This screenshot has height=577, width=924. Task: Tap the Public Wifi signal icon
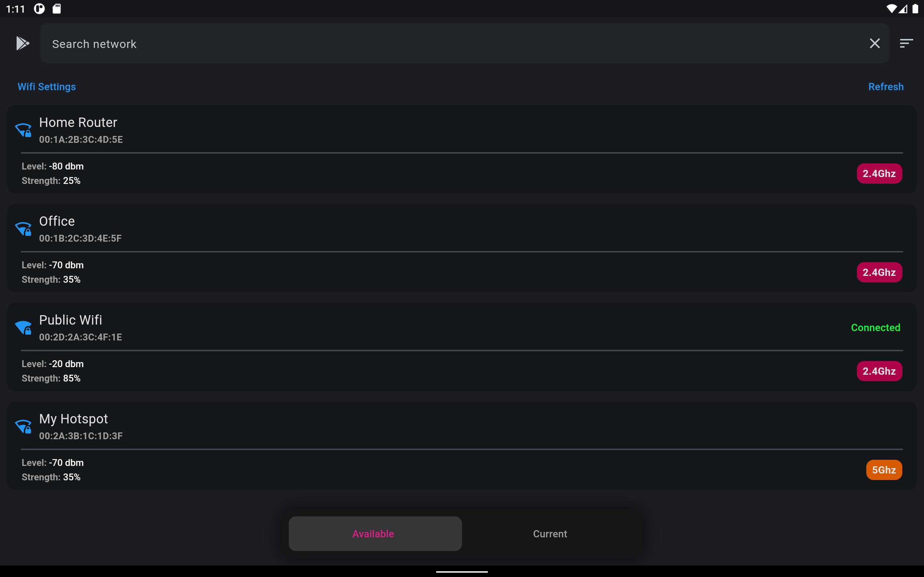coord(23,328)
